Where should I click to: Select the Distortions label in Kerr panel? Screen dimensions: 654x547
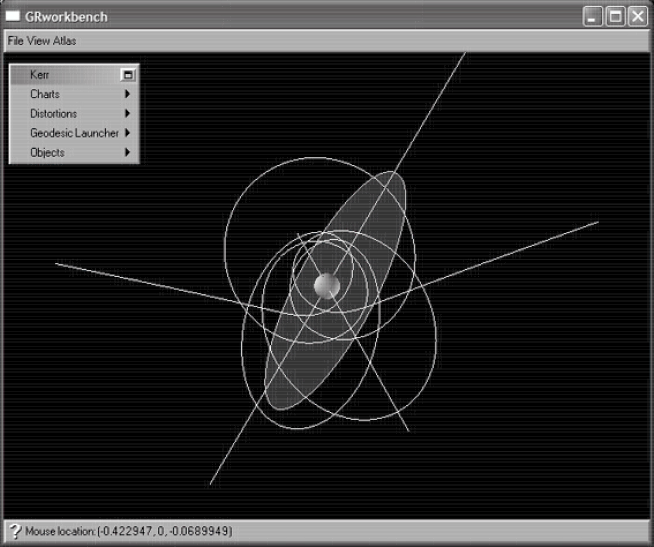tap(53, 113)
